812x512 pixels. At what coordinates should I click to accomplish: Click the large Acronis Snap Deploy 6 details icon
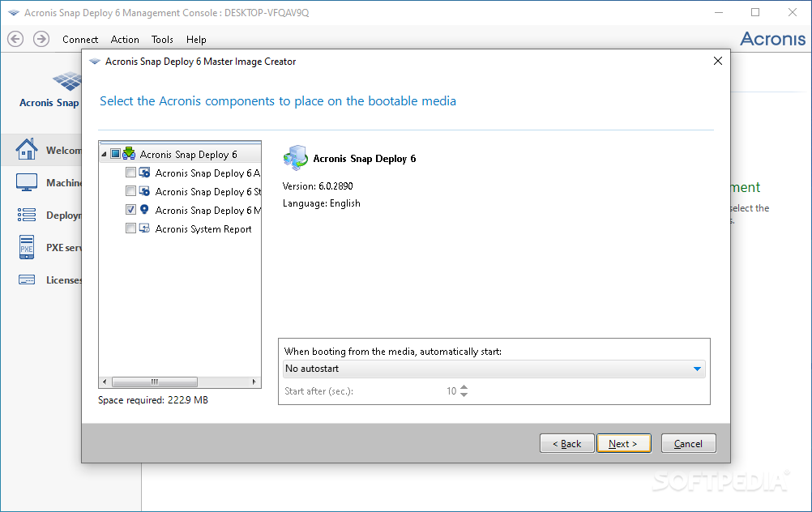pyautogui.click(x=295, y=158)
